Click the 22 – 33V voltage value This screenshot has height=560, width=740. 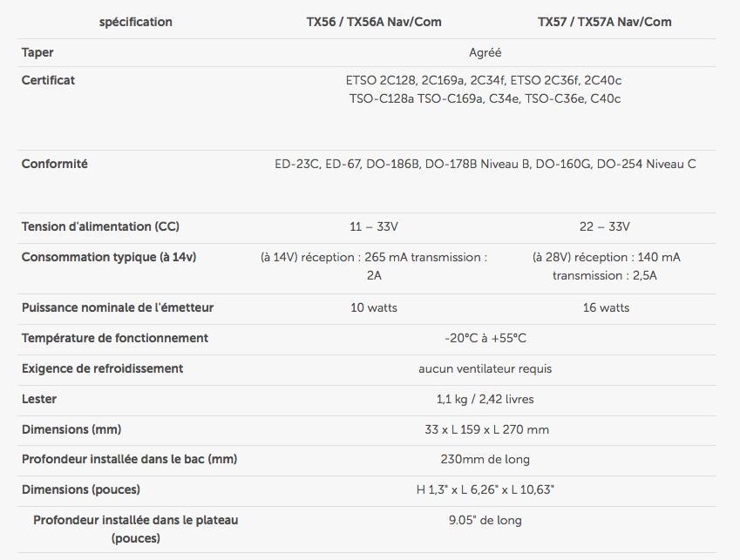605,226
